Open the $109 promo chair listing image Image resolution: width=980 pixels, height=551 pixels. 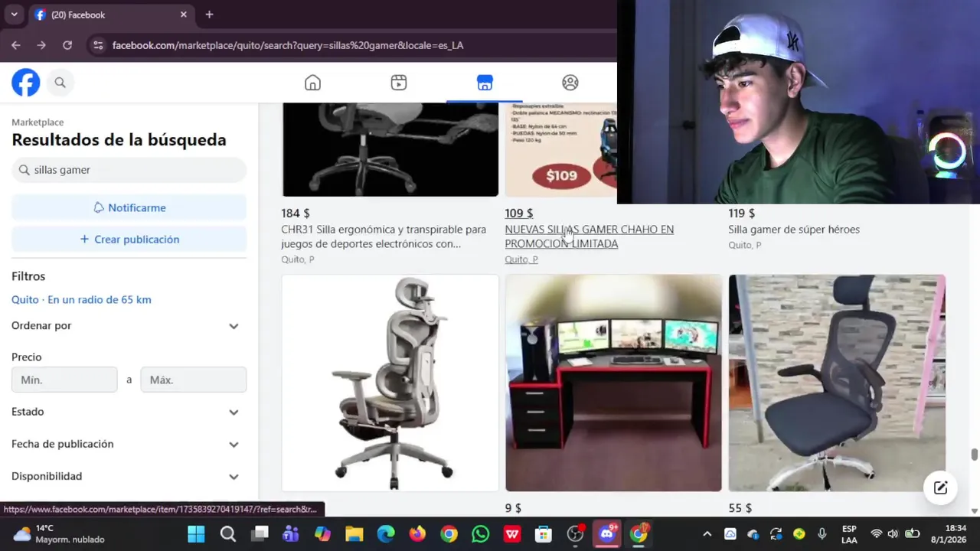(x=560, y=150)
